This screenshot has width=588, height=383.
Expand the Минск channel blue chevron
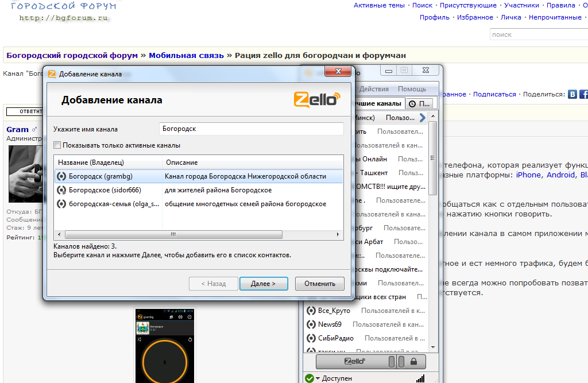(423, 118)
